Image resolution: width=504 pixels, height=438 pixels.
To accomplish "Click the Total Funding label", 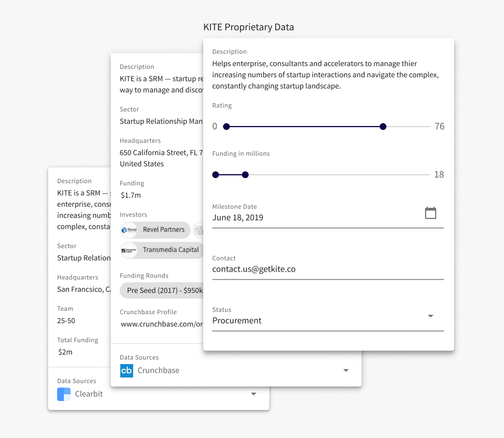I will (x=77, y=340).
